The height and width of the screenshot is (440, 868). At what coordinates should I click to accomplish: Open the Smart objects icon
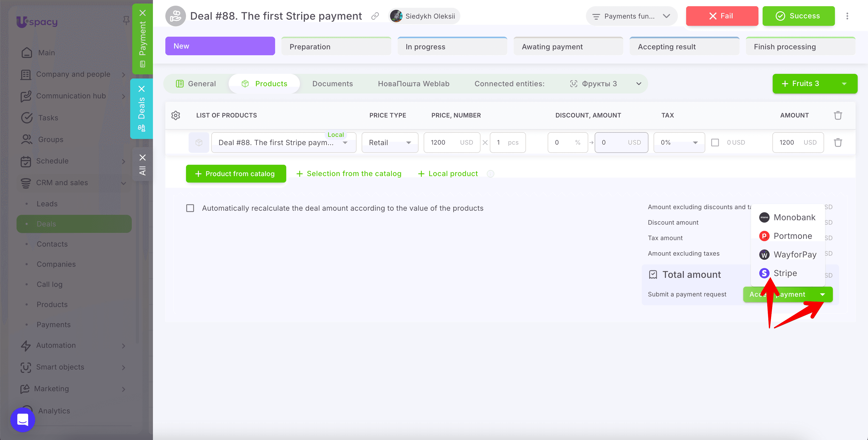[26, 367]
